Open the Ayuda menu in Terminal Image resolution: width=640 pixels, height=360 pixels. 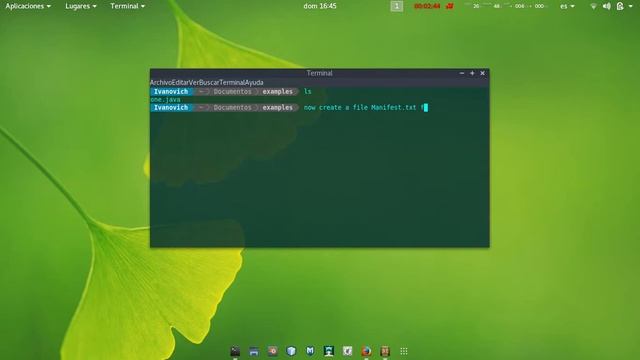pos(254,82)
